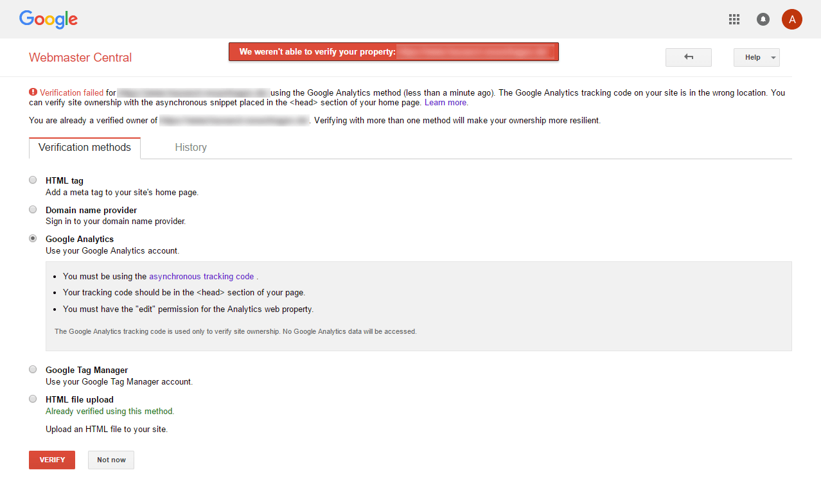
Task: Click the 'We weren't able to verify' banner
Action: pyautogui.click(x=394, y=52)
